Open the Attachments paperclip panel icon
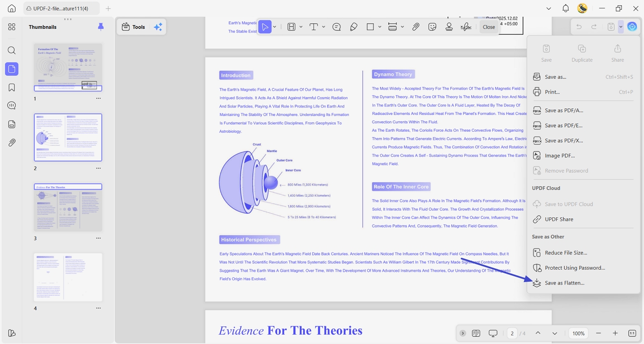The width and height of the screenshot is (644, 344). click(x=11, y=143)
